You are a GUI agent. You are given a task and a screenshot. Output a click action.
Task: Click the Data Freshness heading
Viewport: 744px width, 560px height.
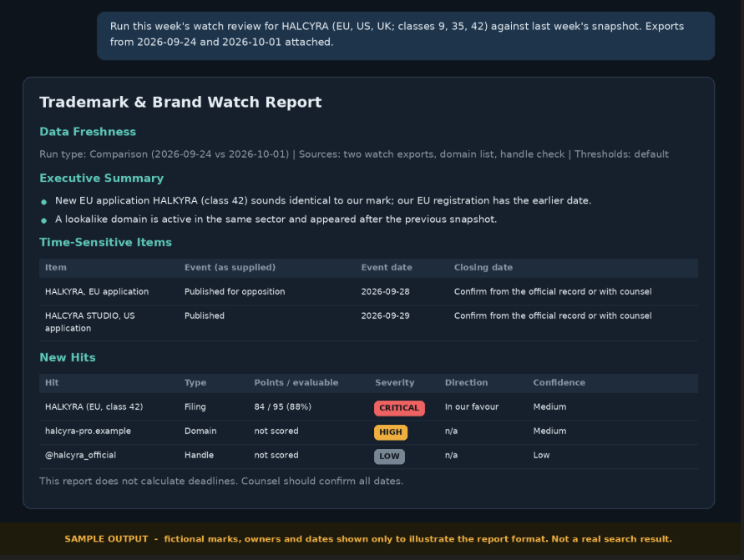[88, 132]
